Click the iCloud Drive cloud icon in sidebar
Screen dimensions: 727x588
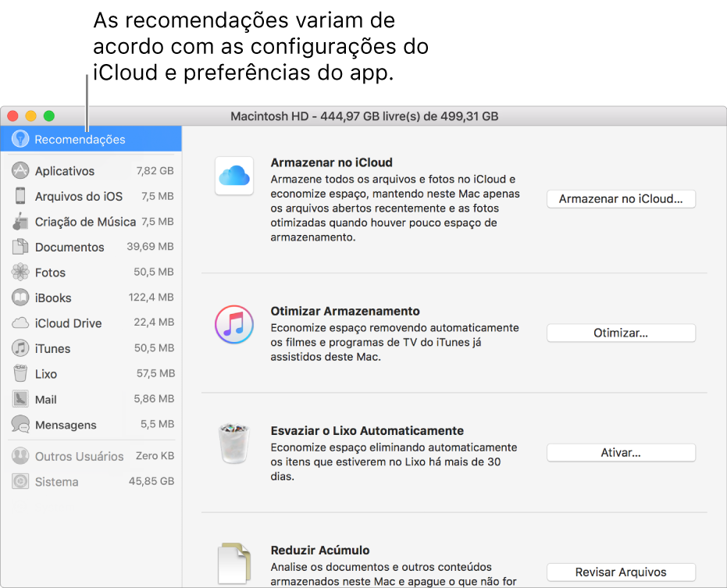click(20, 323)
